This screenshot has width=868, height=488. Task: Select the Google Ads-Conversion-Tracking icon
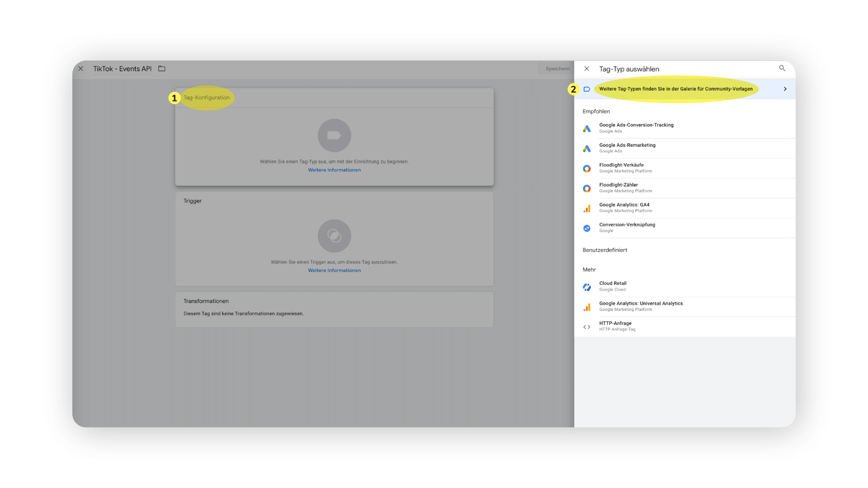pyautogui.click(x=587, y=129)
